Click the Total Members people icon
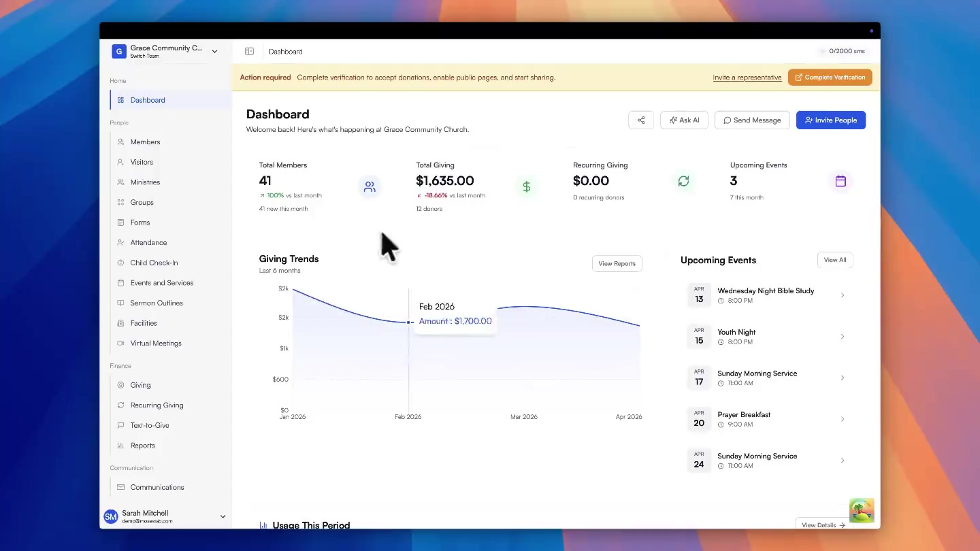 tap(370, 186)
